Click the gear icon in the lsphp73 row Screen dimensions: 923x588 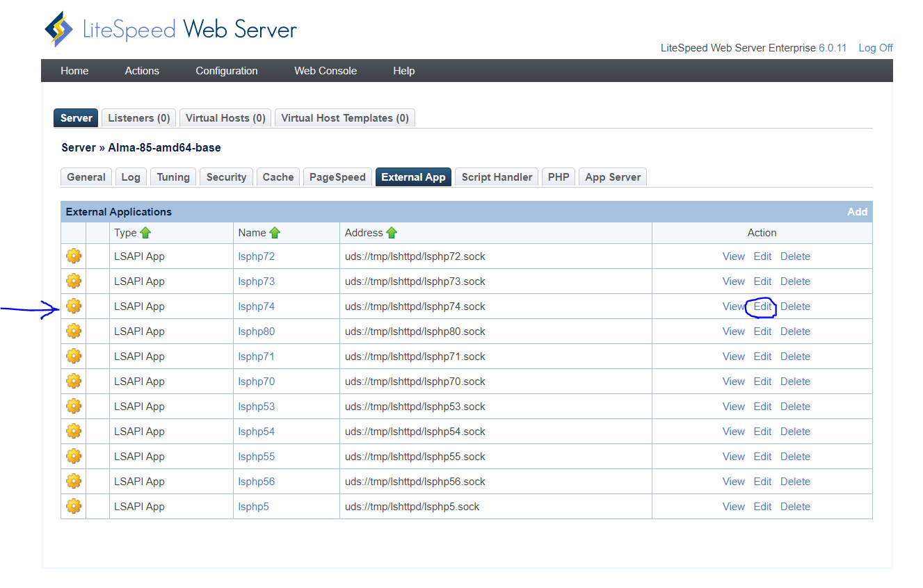(74, 281)
